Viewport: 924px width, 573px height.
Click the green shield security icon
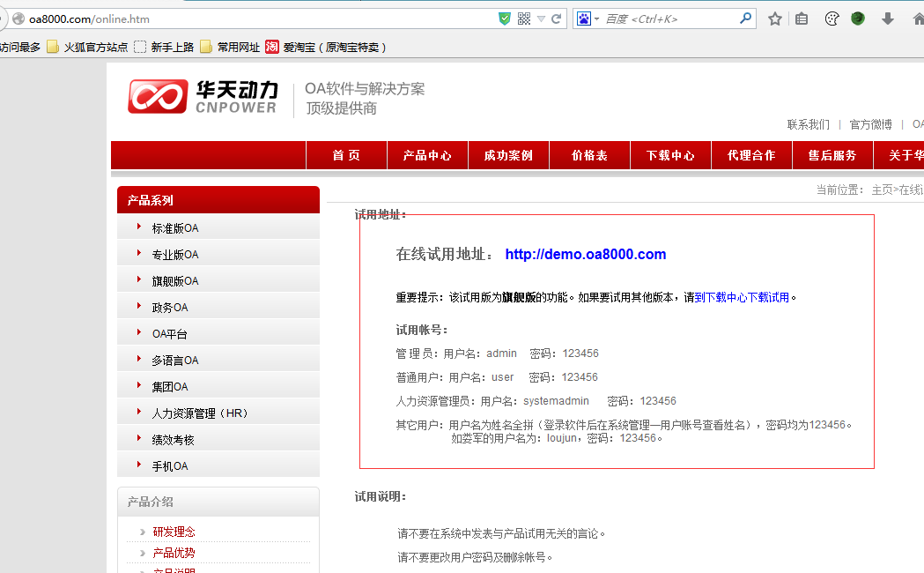pos(505,19)
